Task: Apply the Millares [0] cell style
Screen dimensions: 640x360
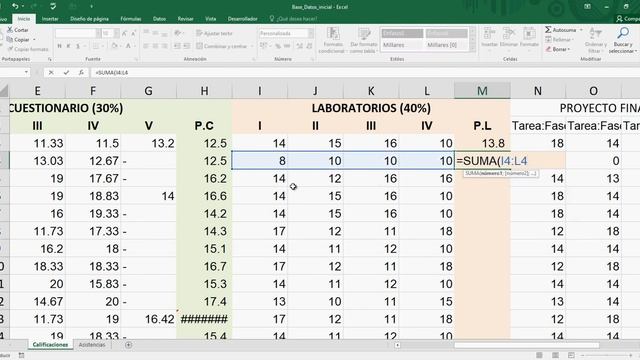Action: [447, 45]
